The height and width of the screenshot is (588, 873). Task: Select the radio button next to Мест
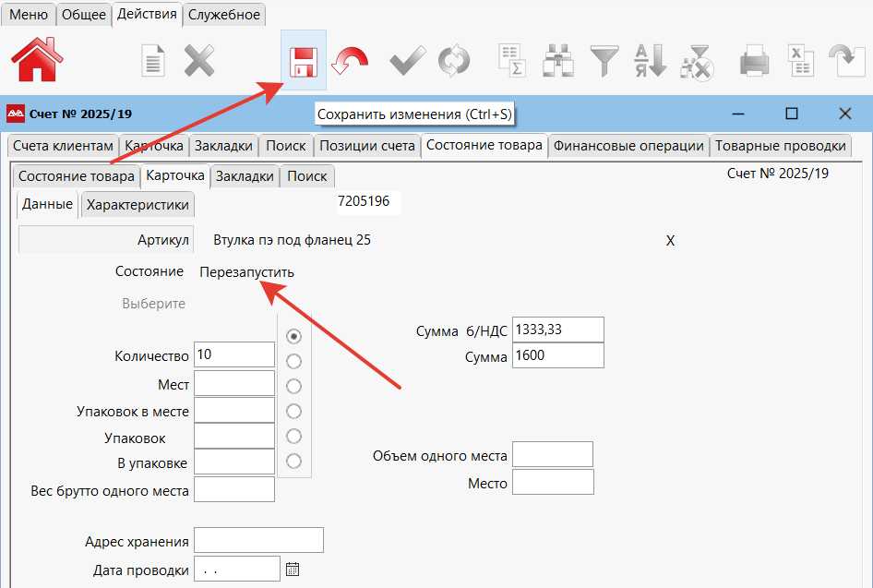click(294, 386)
